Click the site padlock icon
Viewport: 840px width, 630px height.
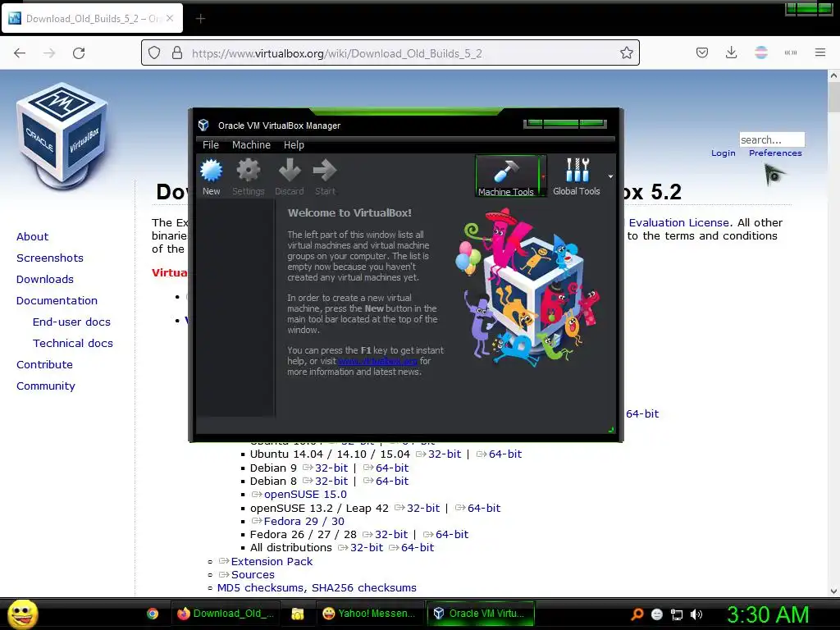[177, 53]
